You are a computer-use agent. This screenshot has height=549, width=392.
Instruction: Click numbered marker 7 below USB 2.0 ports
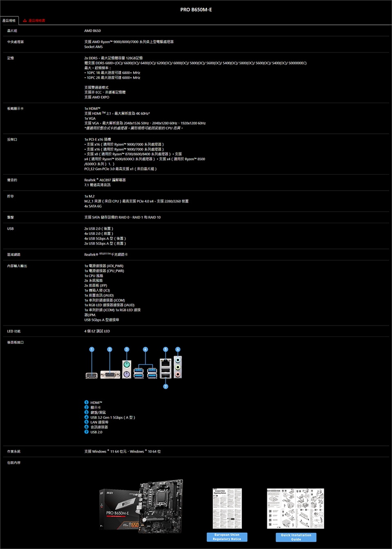pyautogui.click(x=165, y=386)
